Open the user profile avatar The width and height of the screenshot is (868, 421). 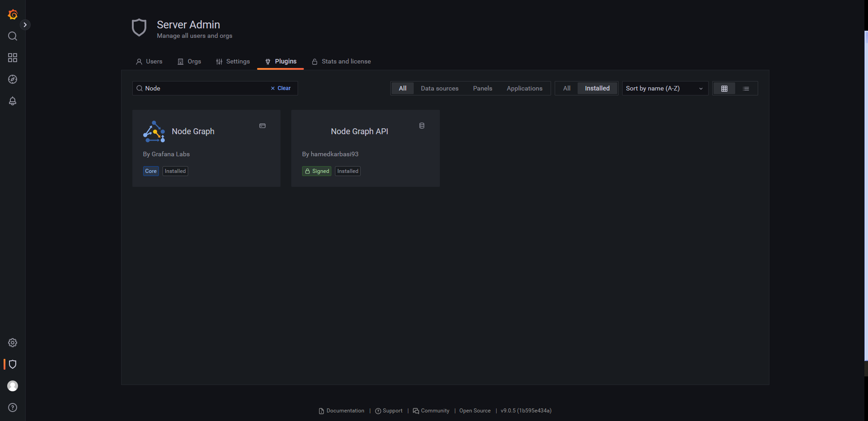coord(13,386)
